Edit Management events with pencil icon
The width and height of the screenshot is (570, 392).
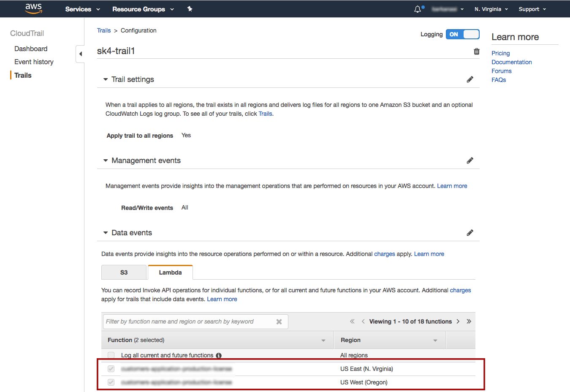470,161
